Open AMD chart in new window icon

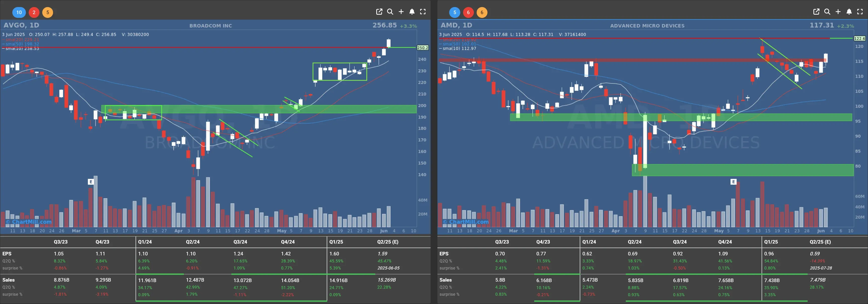pyautogui.click(x=816, y=12)
